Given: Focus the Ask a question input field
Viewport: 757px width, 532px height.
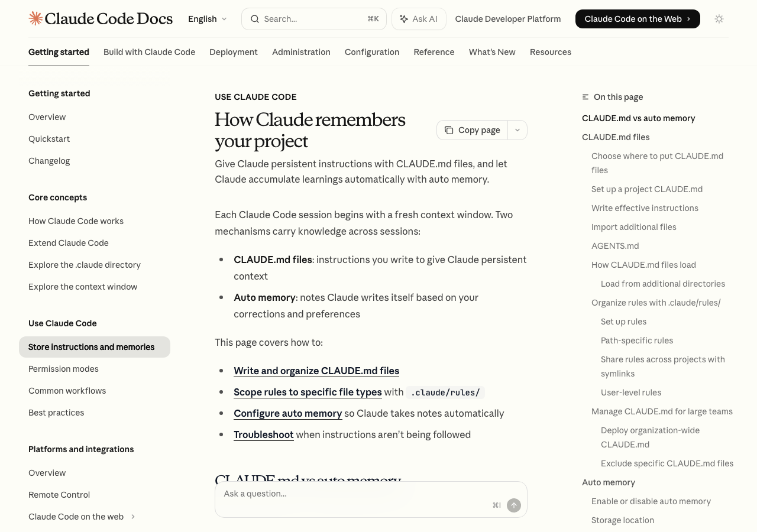Looking at the screenshot, I should pyautogui.click(x=355, y=494).
